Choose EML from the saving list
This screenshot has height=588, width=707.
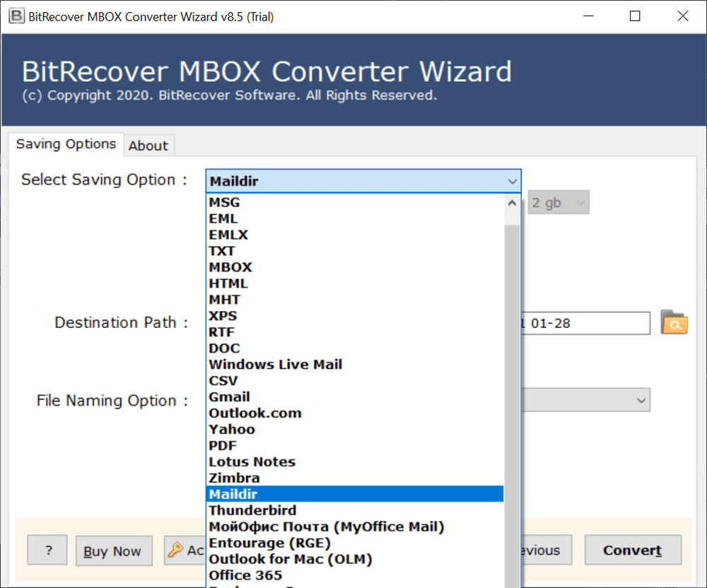pos(355,218)
